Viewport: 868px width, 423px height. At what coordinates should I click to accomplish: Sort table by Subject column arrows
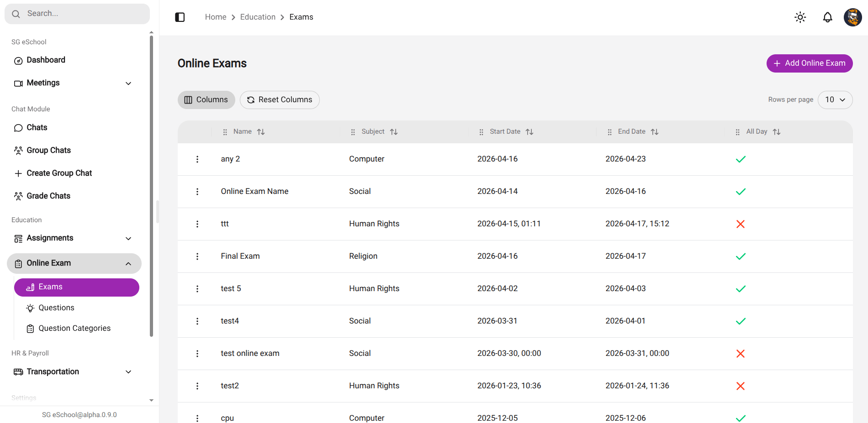tap(394, 132)
